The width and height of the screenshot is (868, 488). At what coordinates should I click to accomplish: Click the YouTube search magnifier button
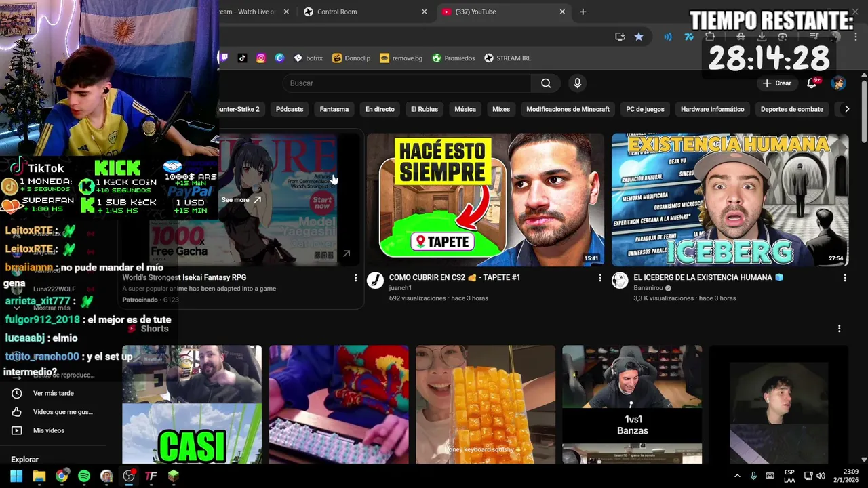(546, 83)
